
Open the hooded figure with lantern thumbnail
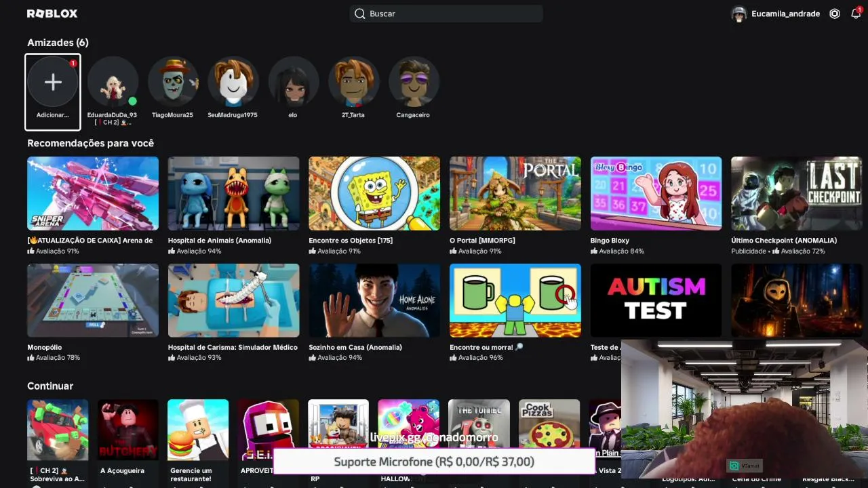[797, 300]
